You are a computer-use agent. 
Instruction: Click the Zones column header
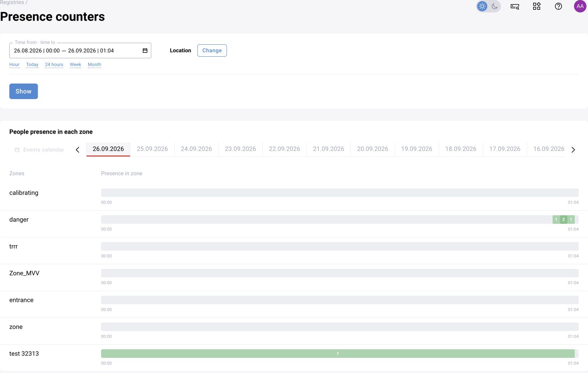(17, 173)
